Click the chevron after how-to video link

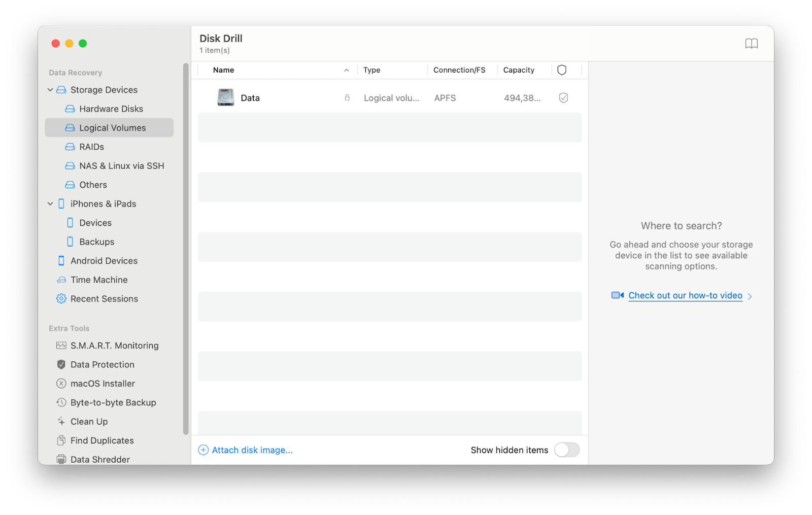click(750, 296)
